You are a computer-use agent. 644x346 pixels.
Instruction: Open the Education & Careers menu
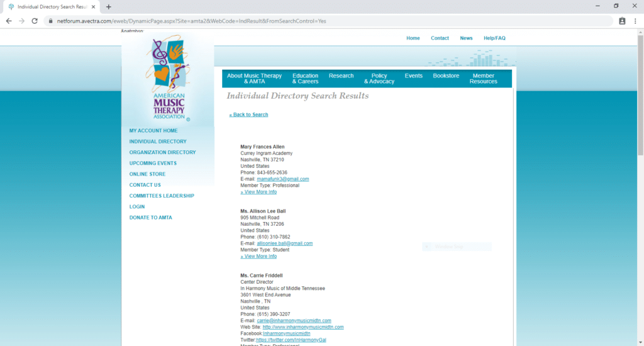click(305, 79)
